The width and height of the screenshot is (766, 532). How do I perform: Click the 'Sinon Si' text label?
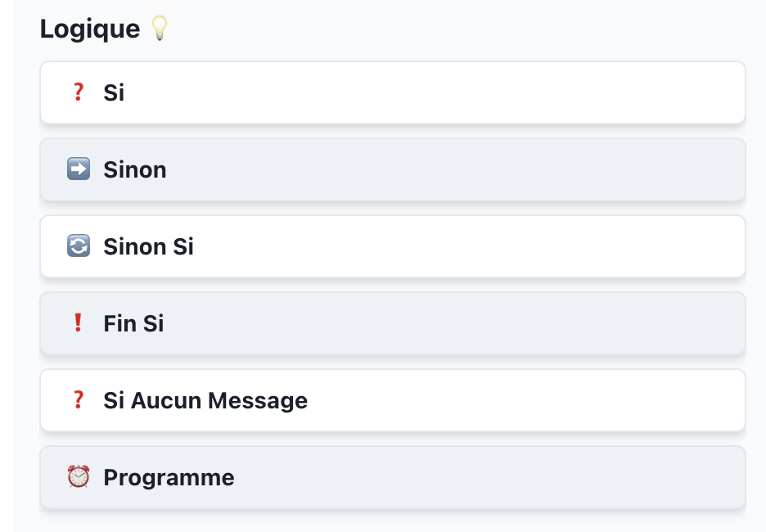click(x=149, y=246)
